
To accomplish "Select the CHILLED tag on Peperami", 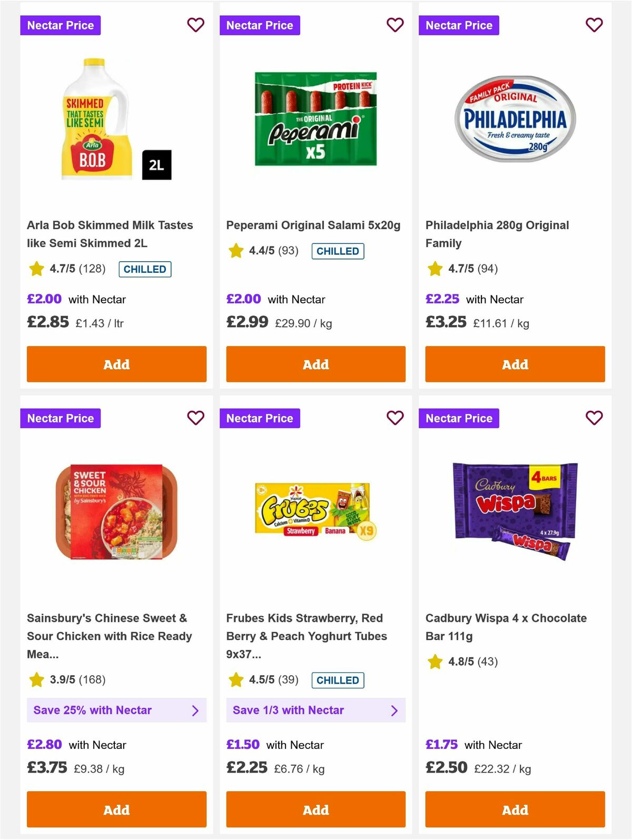I will [338, 251].
